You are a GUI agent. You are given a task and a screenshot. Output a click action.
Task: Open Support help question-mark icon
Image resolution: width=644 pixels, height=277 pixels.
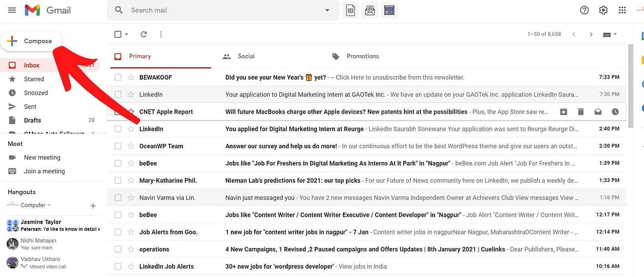click(584, 10)
